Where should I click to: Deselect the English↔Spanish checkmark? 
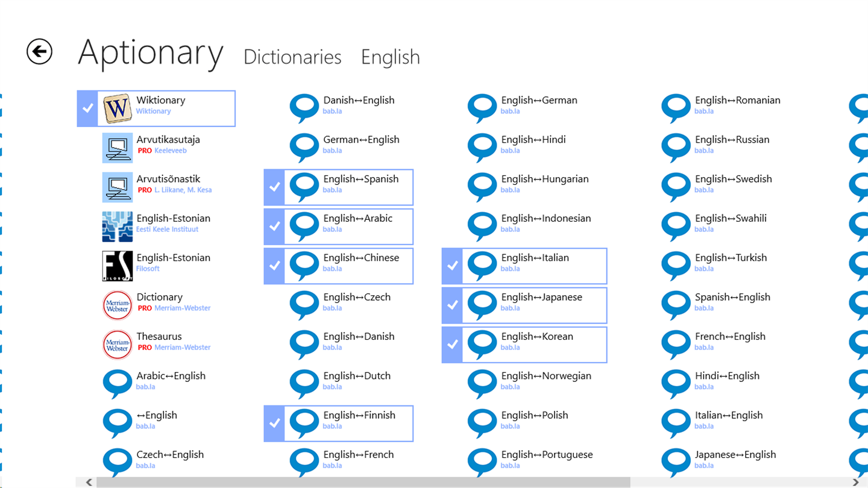tap(275, 187)
